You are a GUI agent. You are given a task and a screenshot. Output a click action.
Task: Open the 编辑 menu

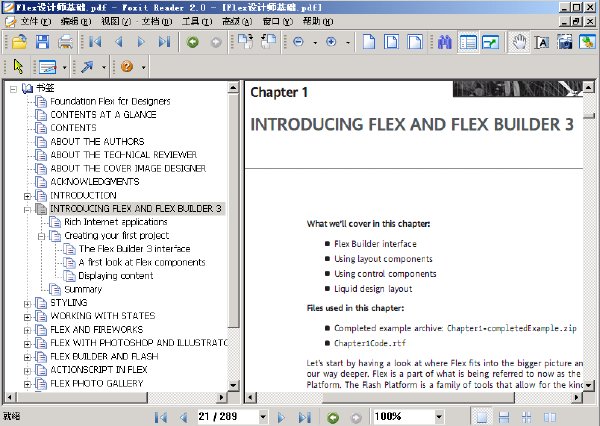76,21
